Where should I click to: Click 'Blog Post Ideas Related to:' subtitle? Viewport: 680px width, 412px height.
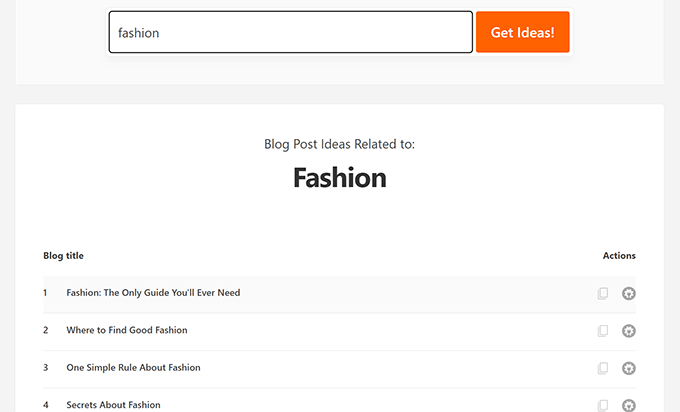[339, 144]
